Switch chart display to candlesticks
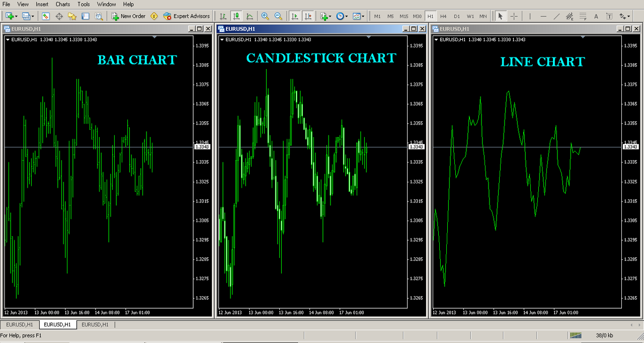The height and width of the screenshot is (343, 644). (236, 16)
